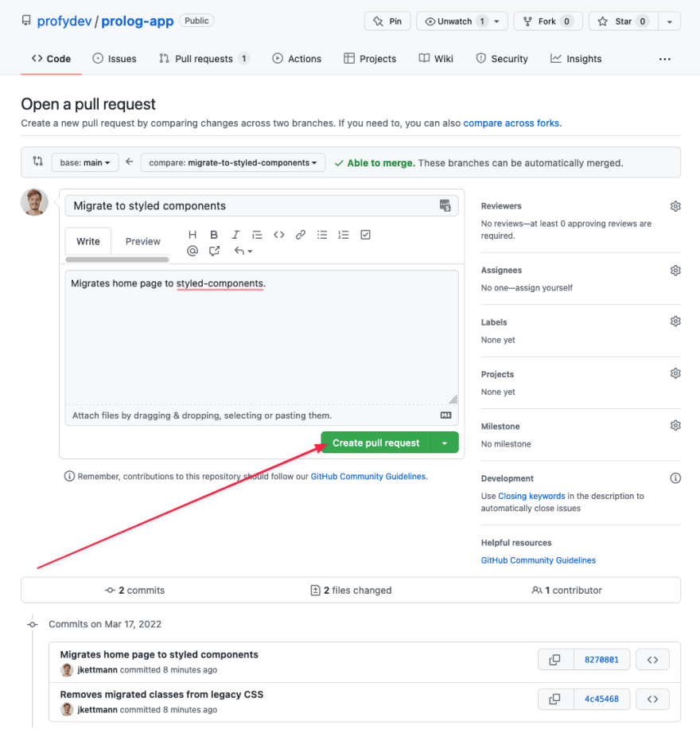Open GitHub Community Guidelines under Helpful resources
Image resolution: width=700 pixels, height=737 pixels.
point(539,560)
